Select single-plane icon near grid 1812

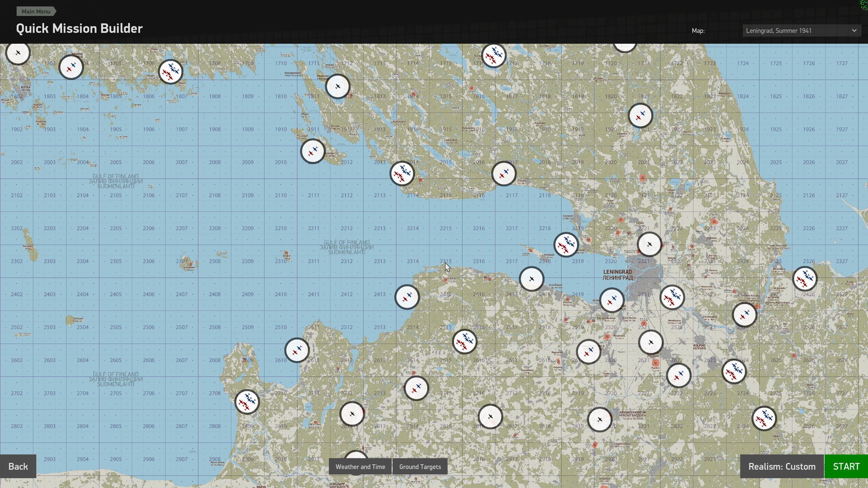(x=338, y=86)
